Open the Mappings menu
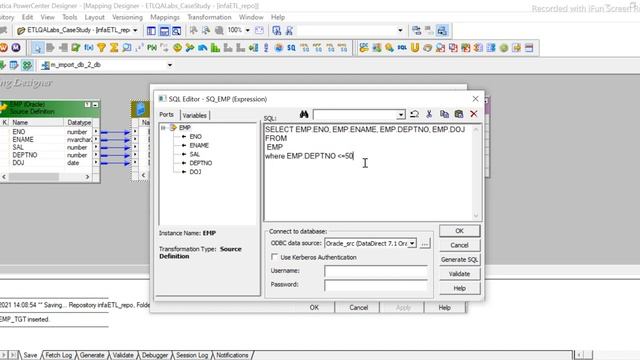The width and height of the screenshot is (640, 360). 164,17
